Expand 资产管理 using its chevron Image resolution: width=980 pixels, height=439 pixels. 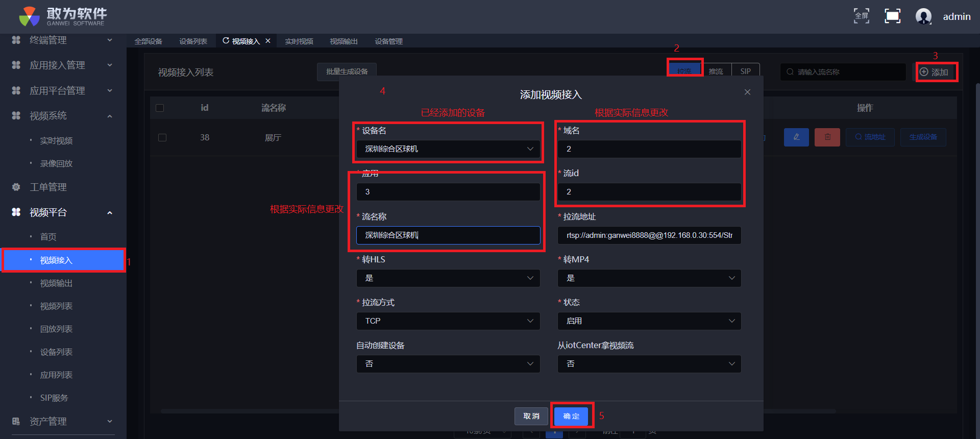(x=110, y=421)
